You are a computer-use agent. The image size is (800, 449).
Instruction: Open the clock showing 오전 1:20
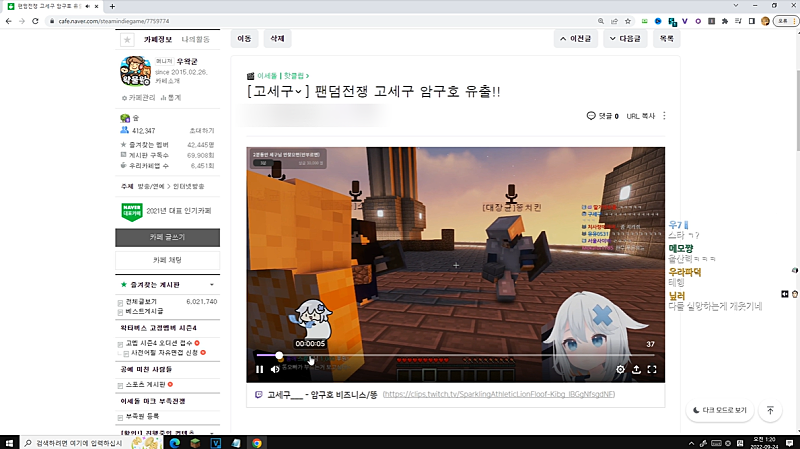tap(765, 443)
